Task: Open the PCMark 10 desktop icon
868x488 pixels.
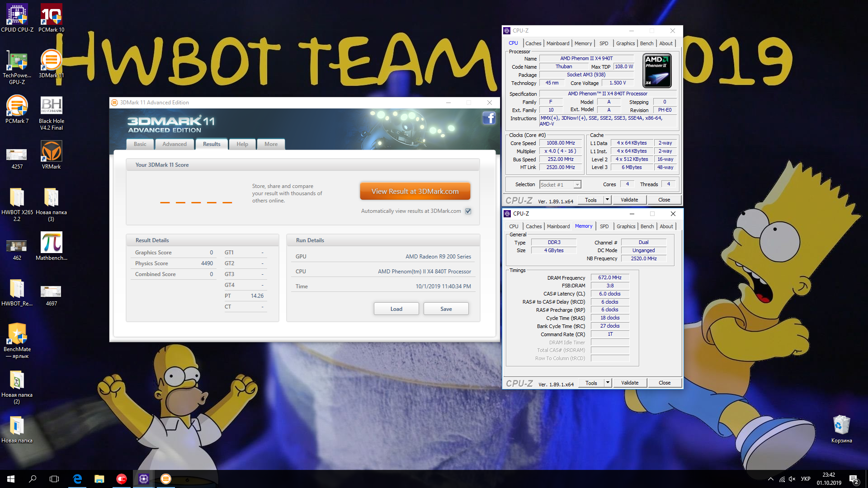Action: point(51,18)
